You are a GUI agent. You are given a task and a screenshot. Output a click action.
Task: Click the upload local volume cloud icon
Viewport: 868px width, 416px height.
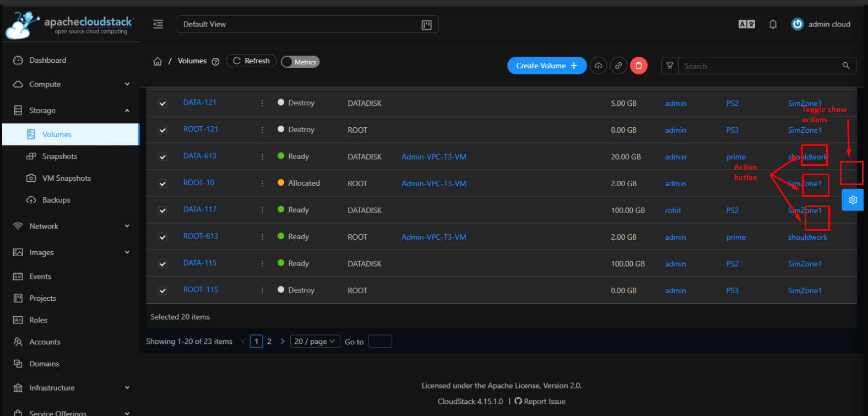click(598, 66)
